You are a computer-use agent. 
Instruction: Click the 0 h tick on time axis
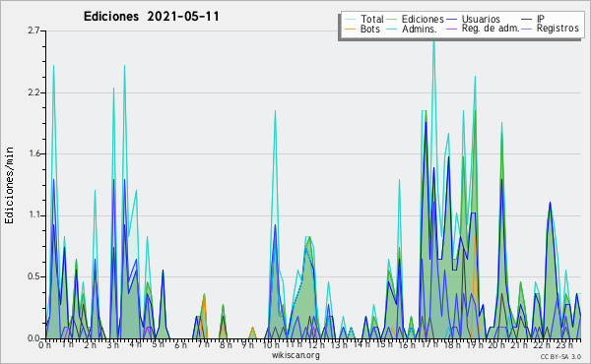point(44,344)
